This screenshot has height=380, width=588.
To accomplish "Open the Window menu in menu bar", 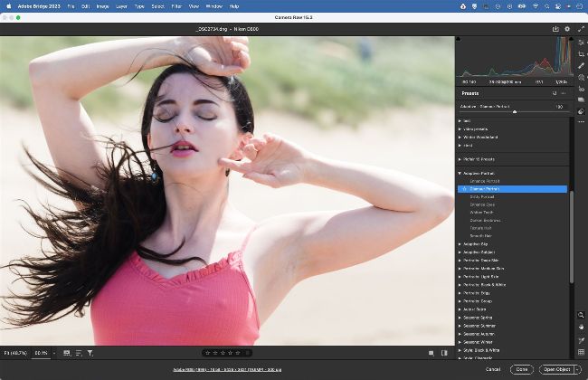I will coord(214,5).
